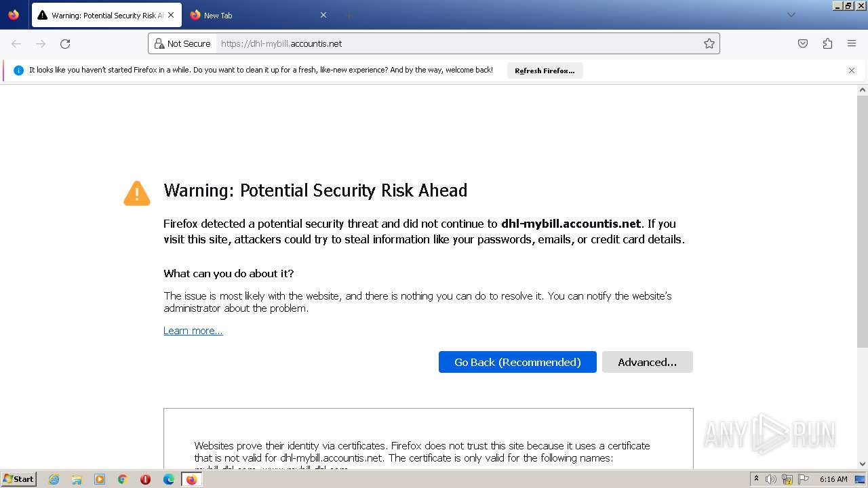The height and width of the screenshot is (488, 868).
Task: Open the Learn more... link
Action: click(193, 331)
